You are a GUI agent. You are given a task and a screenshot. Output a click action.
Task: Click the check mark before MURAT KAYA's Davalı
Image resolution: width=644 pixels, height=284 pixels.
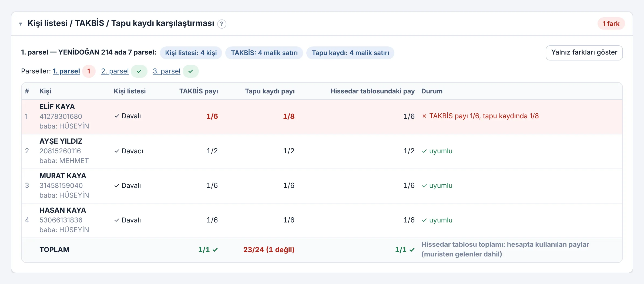click(x=117, y=186)
